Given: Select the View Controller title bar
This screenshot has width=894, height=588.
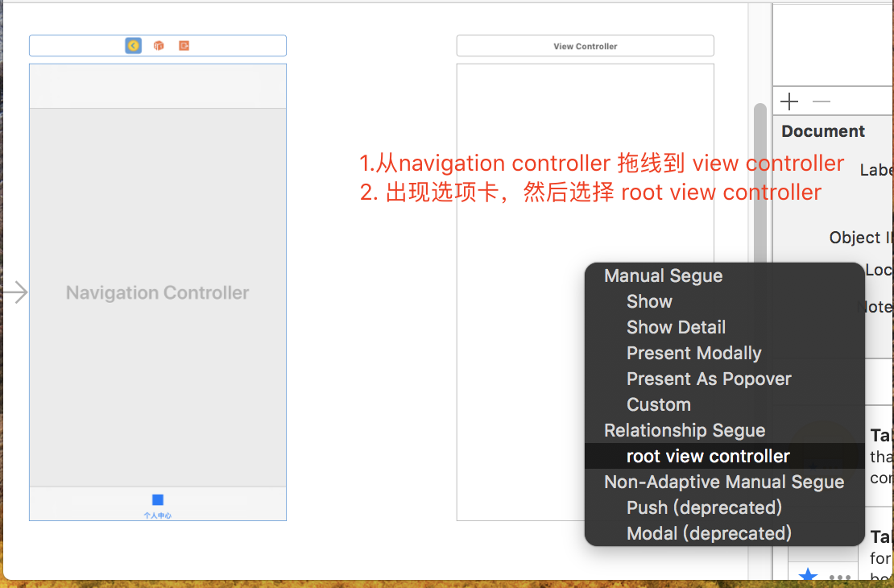Looking at the screenshot, I should (x=585, y=46).
